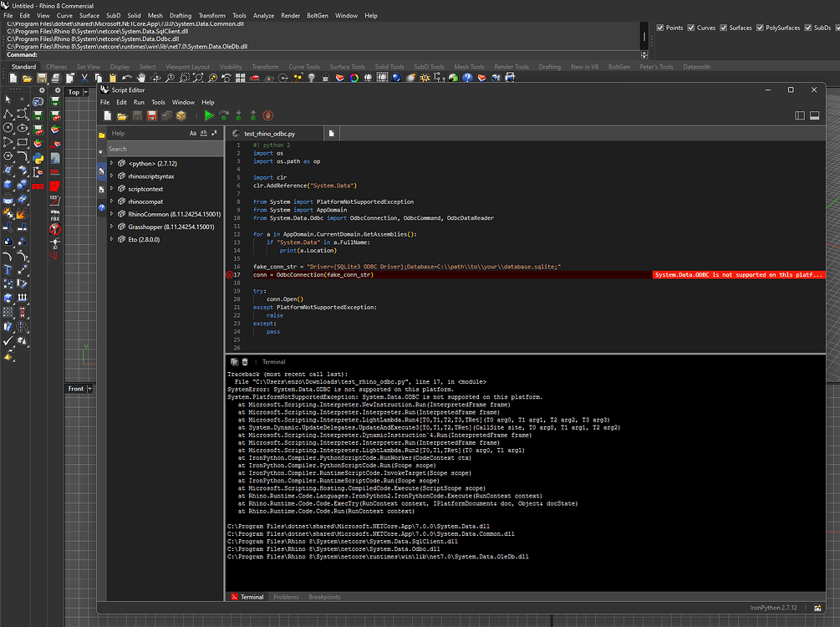Uncheck the Points selection filter
The image size is (840, 627).
coord(659,28)
